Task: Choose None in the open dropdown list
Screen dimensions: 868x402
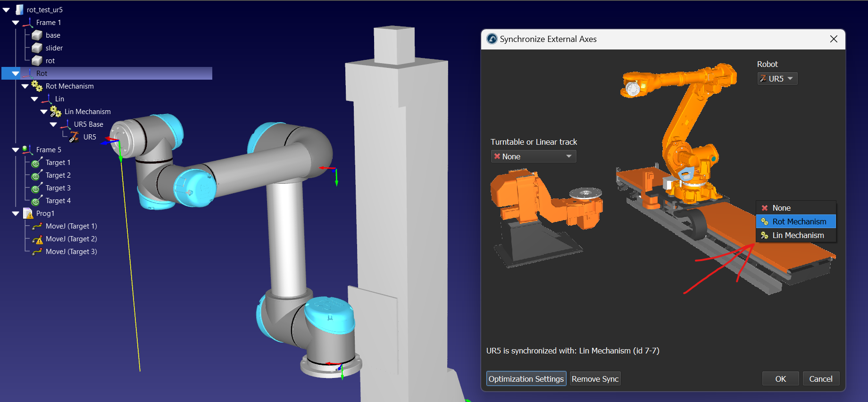Action: coord(781,208)
